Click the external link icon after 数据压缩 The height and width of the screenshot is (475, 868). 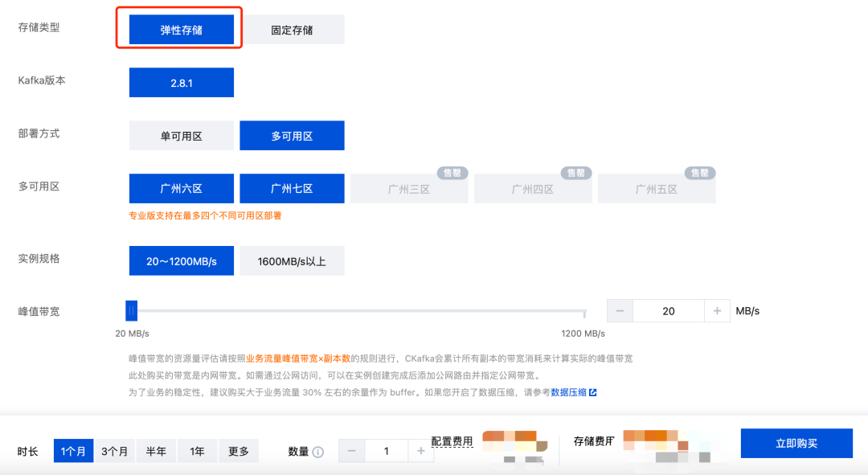point(593,392)
